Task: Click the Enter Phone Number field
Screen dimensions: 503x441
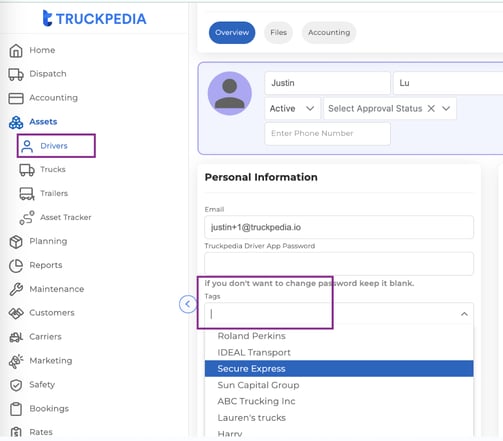Action: [327, 133]
